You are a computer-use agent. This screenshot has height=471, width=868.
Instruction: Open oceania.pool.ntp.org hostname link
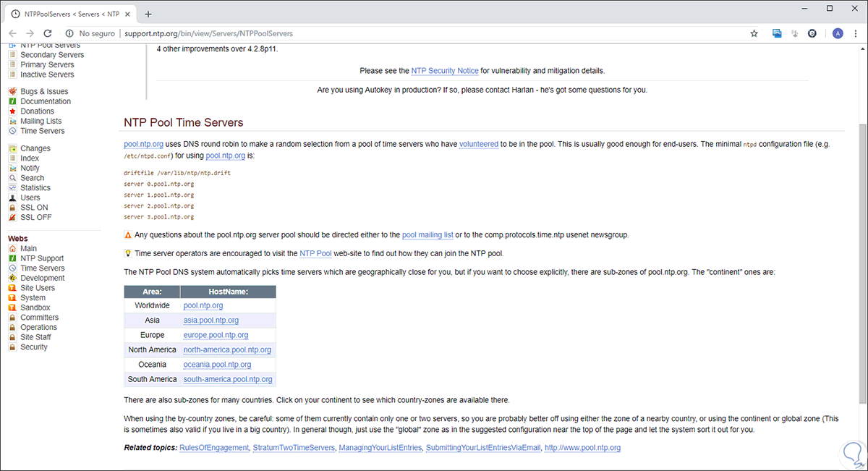point(217,365)
